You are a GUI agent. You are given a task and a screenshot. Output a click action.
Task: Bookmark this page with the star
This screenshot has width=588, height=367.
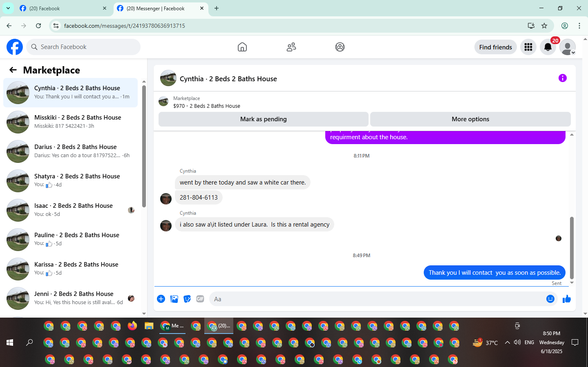(544, 26)
